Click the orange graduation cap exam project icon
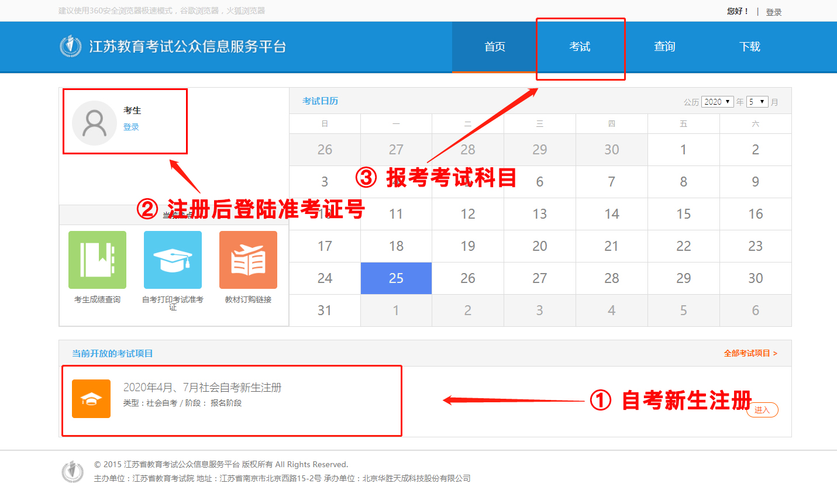 (x=91, y=399)
